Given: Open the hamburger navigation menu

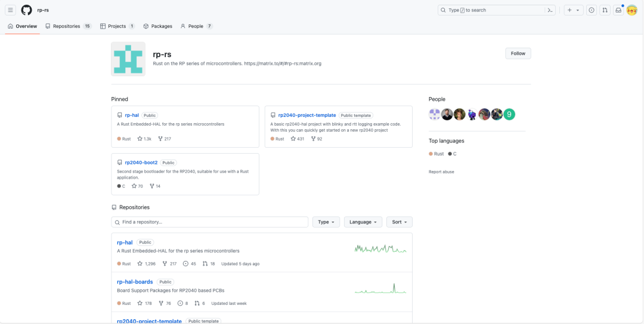Looking at the screenshot, I should pos(11,10).
